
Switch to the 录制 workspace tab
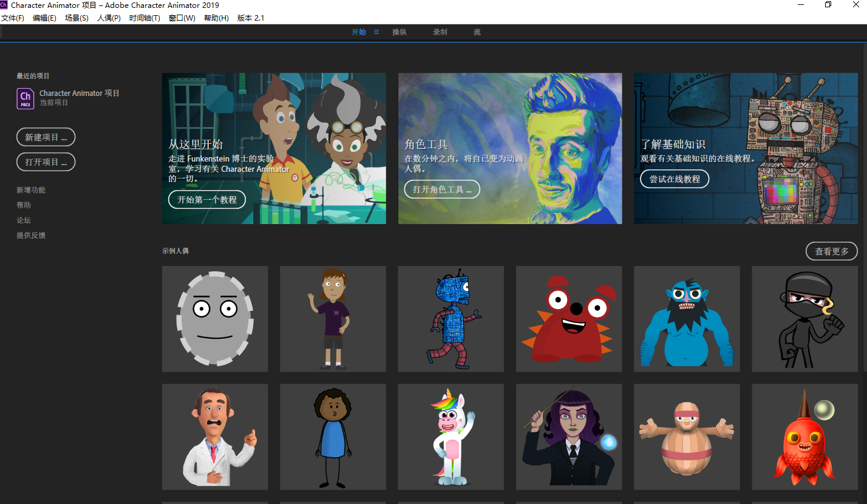(440, 32)
